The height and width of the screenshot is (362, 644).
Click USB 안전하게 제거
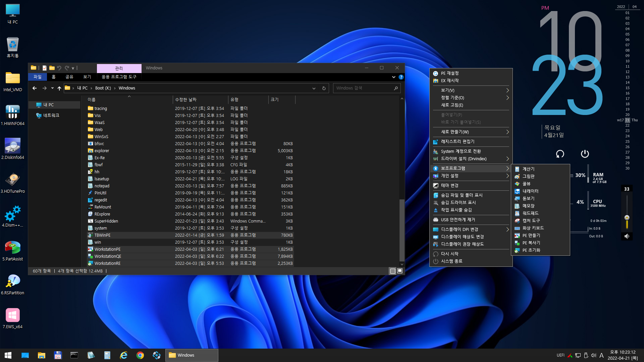pos(471,220)
